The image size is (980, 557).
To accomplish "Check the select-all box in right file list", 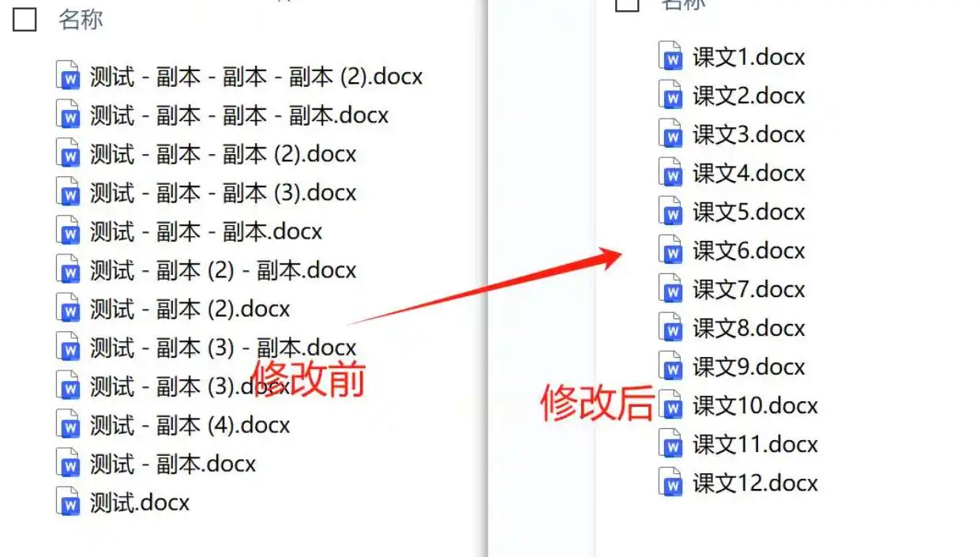I will tap(627, 5).
